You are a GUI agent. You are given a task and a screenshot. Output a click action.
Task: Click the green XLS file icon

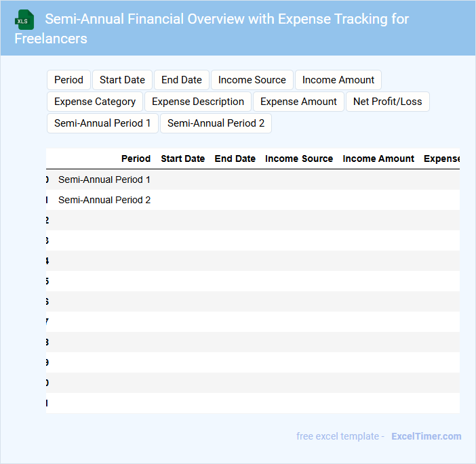point(24,20)
